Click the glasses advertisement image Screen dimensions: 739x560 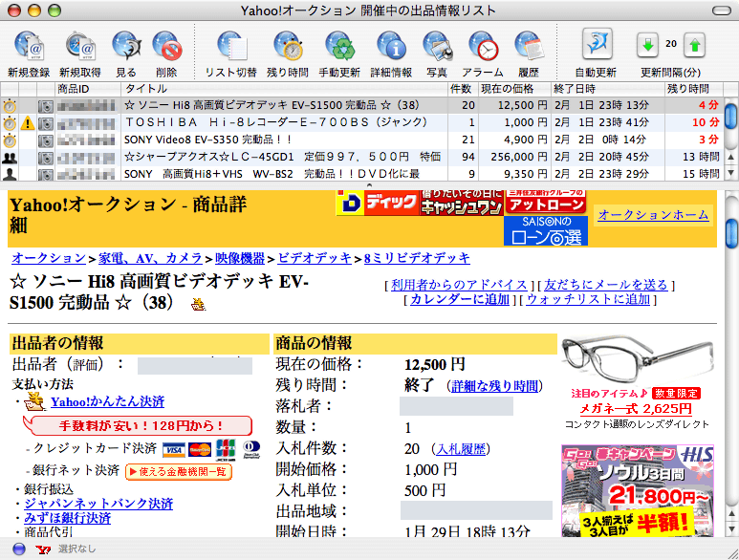(638, 360)
